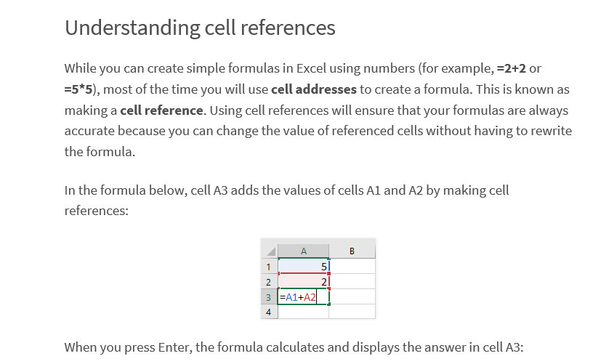Click the bold example =2+2
The width and height of the screenshot is (601, 364).
click(512, 68)
